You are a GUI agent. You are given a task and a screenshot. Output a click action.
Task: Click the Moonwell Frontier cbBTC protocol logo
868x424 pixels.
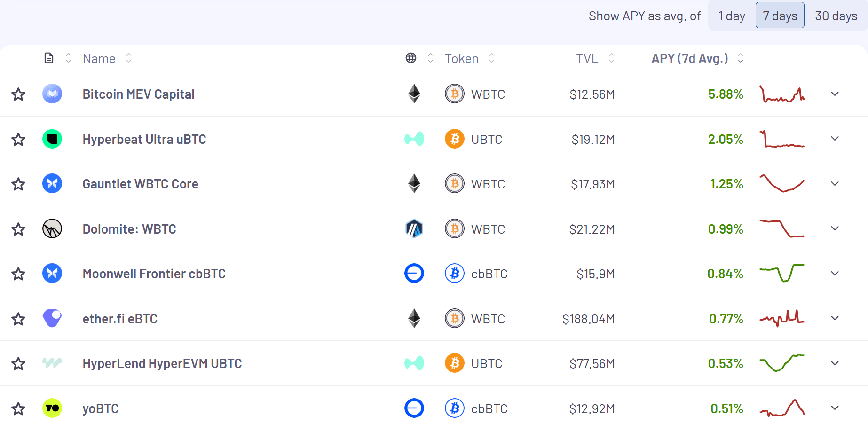point(52,273)
